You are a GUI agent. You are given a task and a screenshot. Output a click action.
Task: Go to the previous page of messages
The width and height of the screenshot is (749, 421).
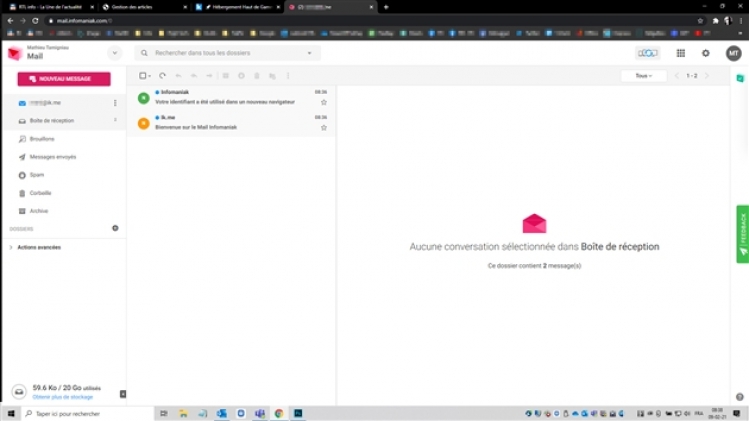tap(676, 76)
